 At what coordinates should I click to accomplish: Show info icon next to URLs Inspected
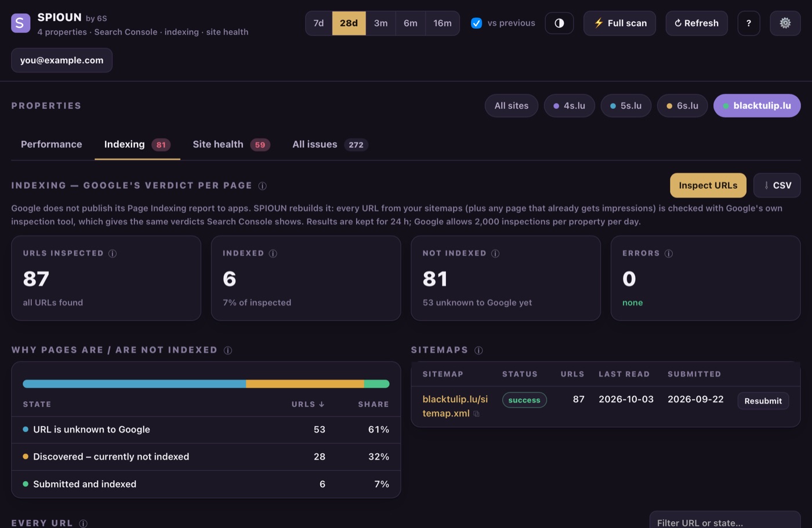point(113,253)
